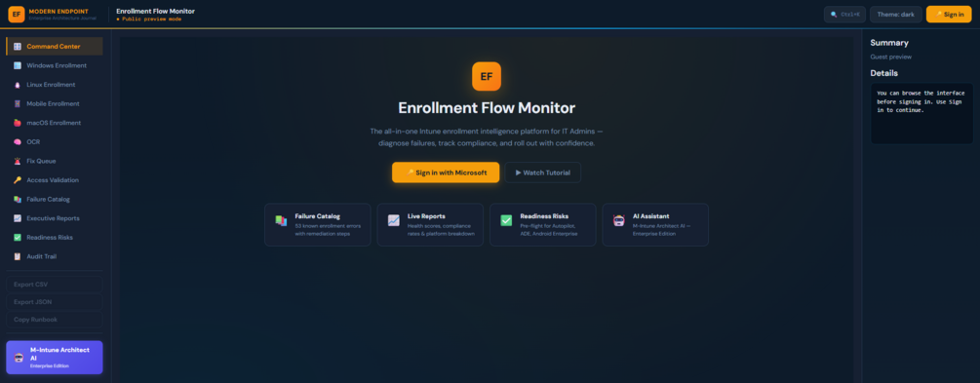Screen dimensions: 980x383
Task: Click the robot icon in M-Intune Architect card
Action: tap(19, 358)
